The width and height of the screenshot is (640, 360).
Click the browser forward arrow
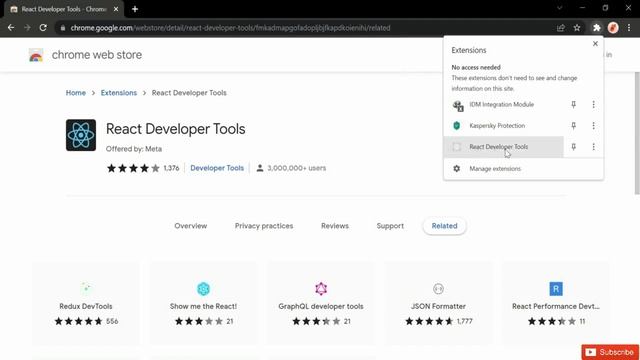coord(27,28)
